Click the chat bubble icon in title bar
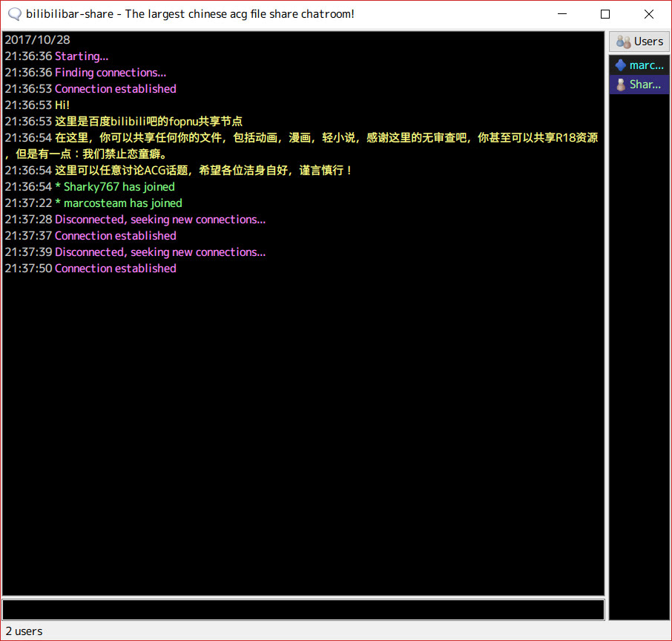Screen dimensions: 672x641 pyautogui.click(x=14, y=14)
